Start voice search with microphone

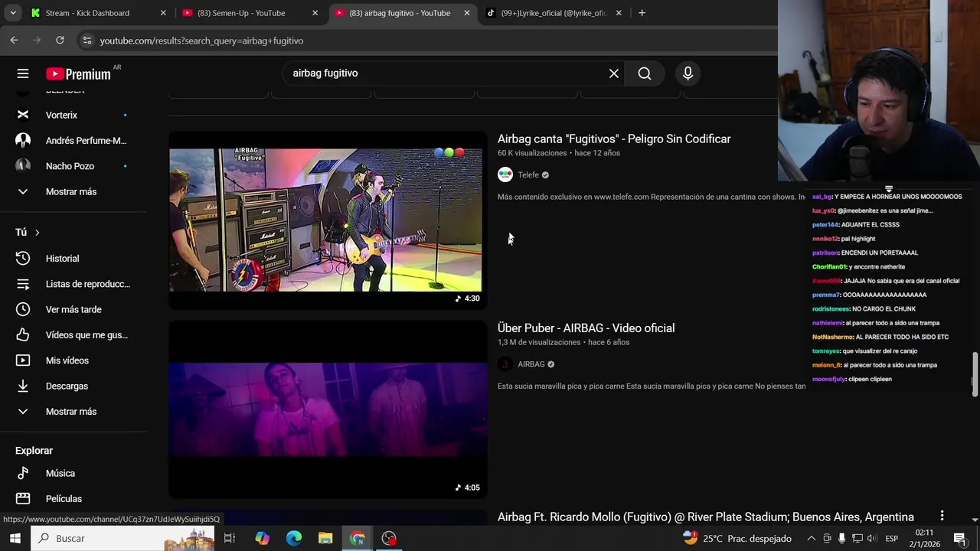coord(688,73)
